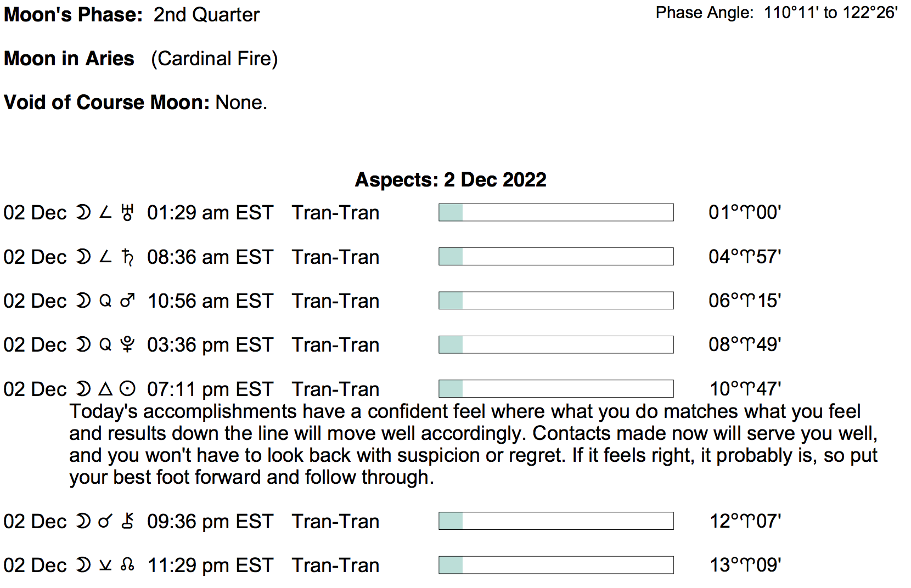Click the Aries glyph in the 13°09' position
911x588 pixels.
click(745, 565)
